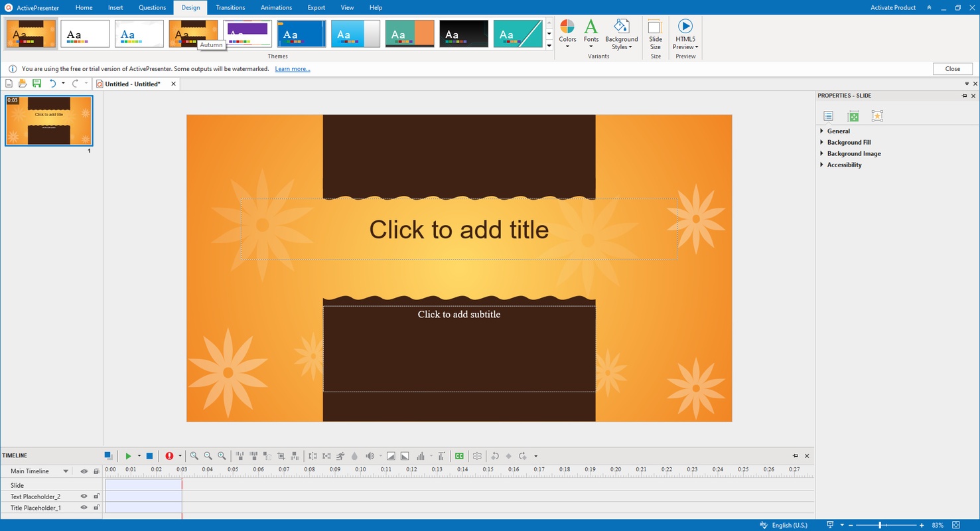Open the Colors variants dropdown
This screenshot has height=531, width=980.
[x=567, y=33]
